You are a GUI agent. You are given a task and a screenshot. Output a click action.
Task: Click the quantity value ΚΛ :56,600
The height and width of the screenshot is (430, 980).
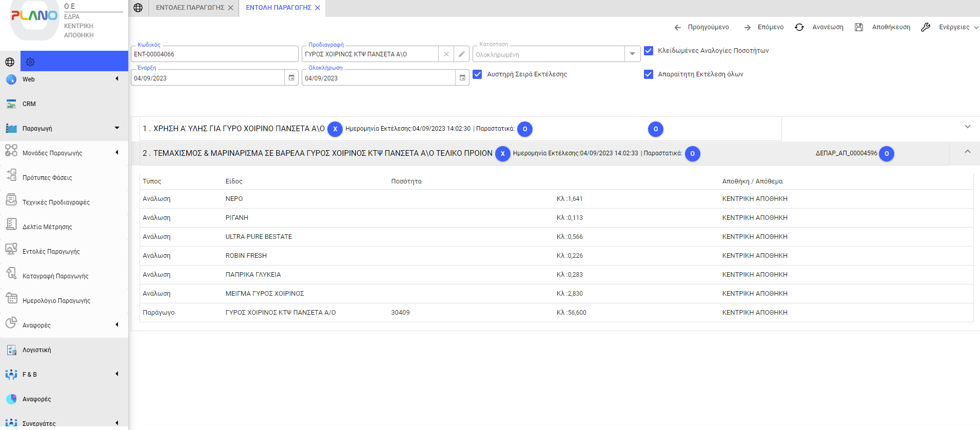tap(572, 313)
